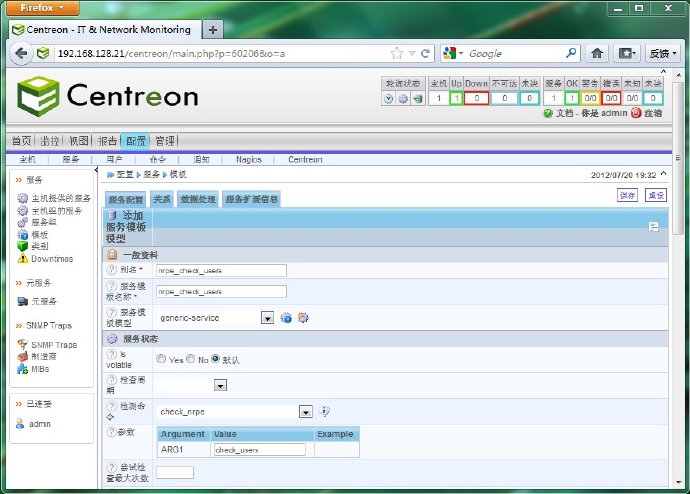Click the 元服务 monitor icon
This screenshot has height=494, width=690.
22,301
